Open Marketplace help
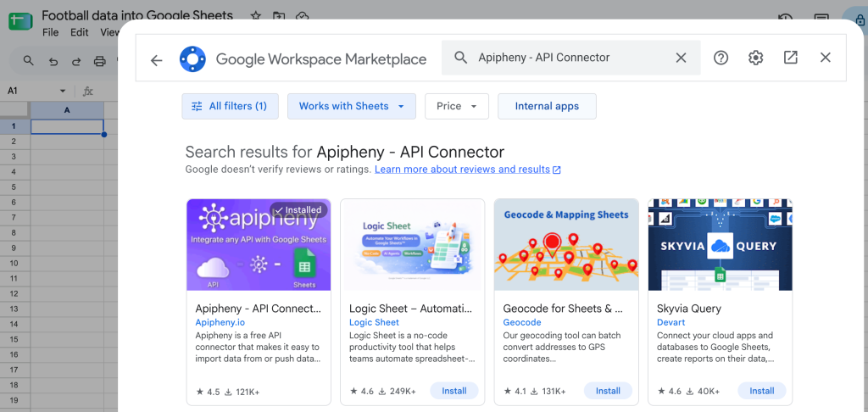The height and width of the screenshot is (412, 868). click(721, 58)
